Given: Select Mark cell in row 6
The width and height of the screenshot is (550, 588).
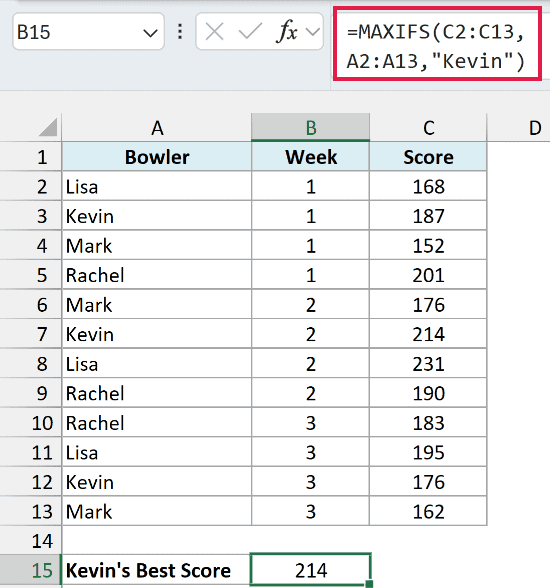Looking at the screenshot, I should (x=157, y=304).
